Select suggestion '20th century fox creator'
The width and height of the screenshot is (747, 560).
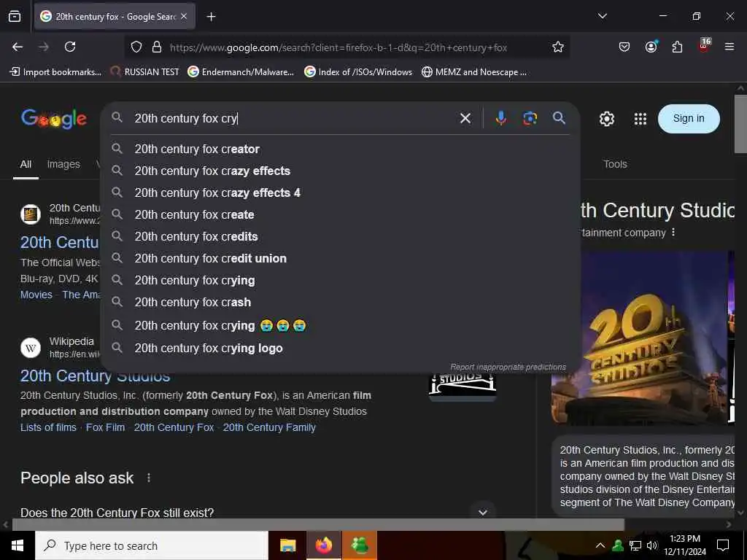[340, 149]
